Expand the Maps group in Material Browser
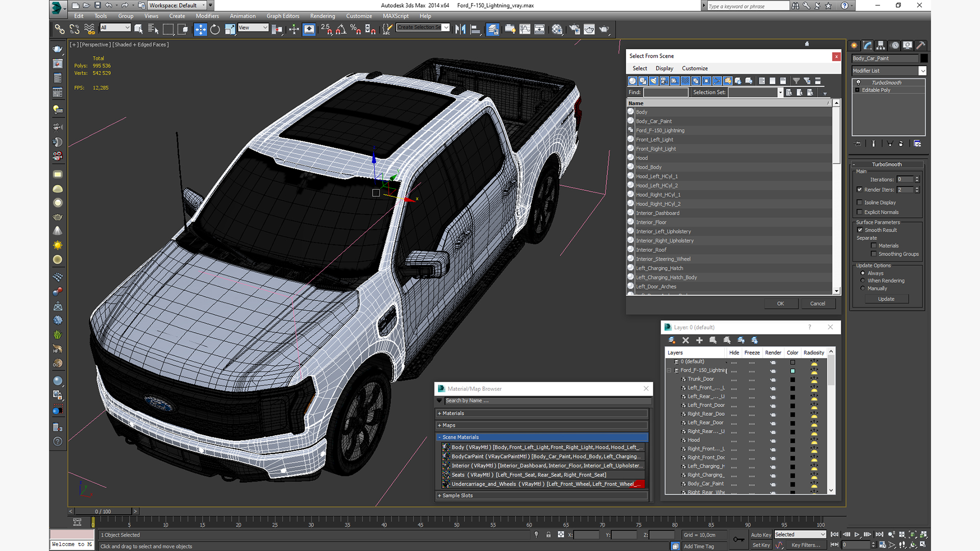The width and height of the screenshot is (980, 551). point(542,425)
